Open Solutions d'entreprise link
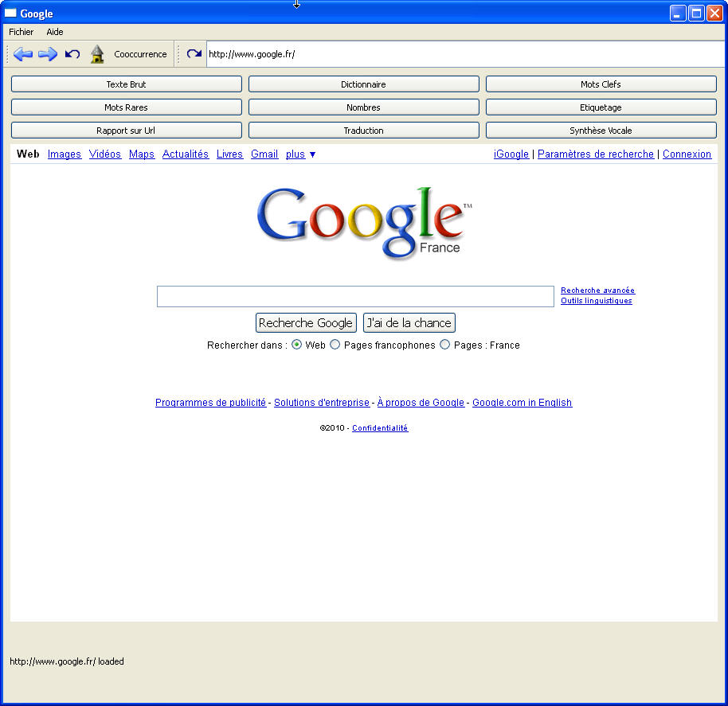 point(322,403)
